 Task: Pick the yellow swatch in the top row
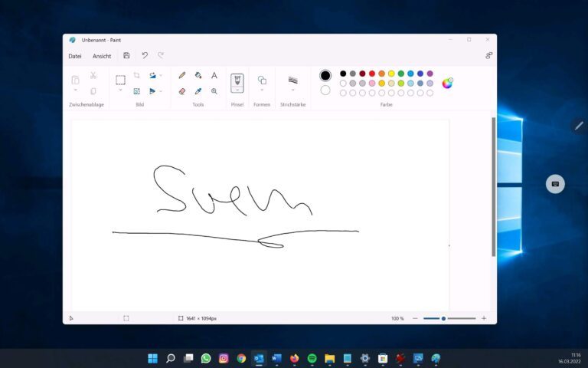tap(391, 74)
